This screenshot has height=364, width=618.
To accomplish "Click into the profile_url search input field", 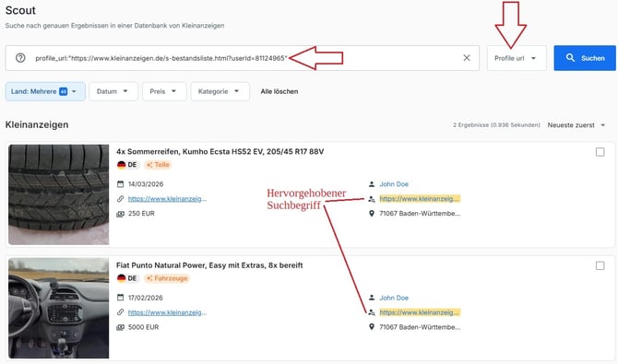I will pyautogui.click(x=243, y=58).
